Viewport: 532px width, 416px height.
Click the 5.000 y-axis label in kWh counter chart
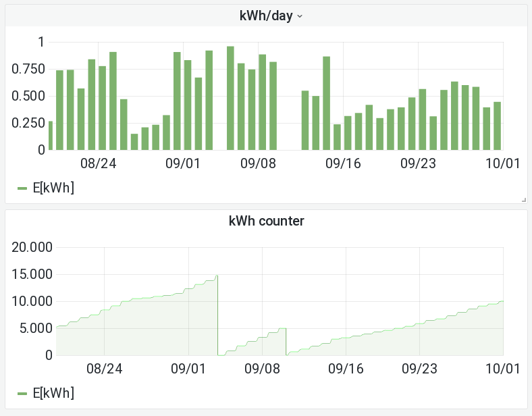(x=36, y=328)
